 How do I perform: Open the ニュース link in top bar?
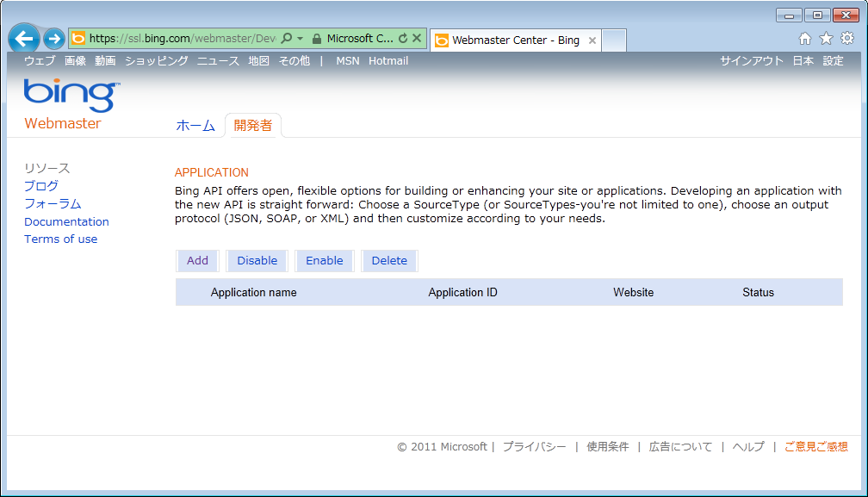[218, 61]
